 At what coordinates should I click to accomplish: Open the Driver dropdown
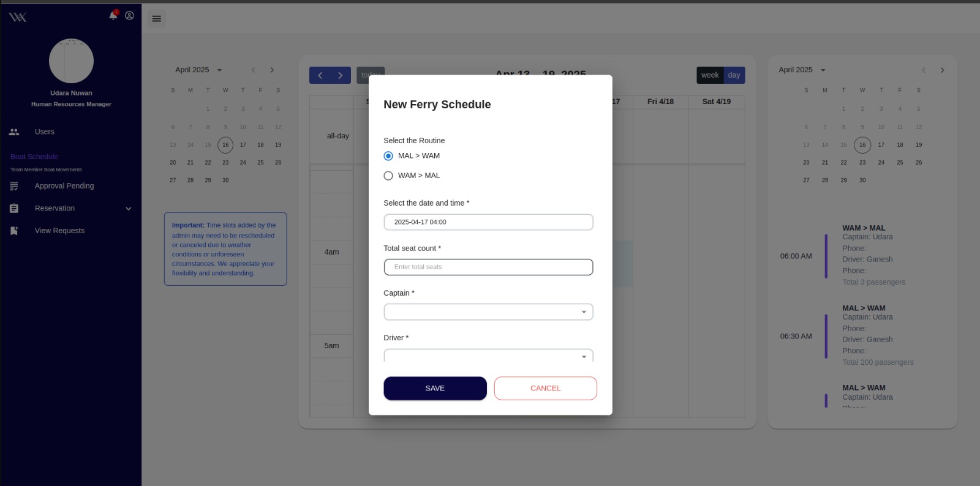[x=488, y=356]
